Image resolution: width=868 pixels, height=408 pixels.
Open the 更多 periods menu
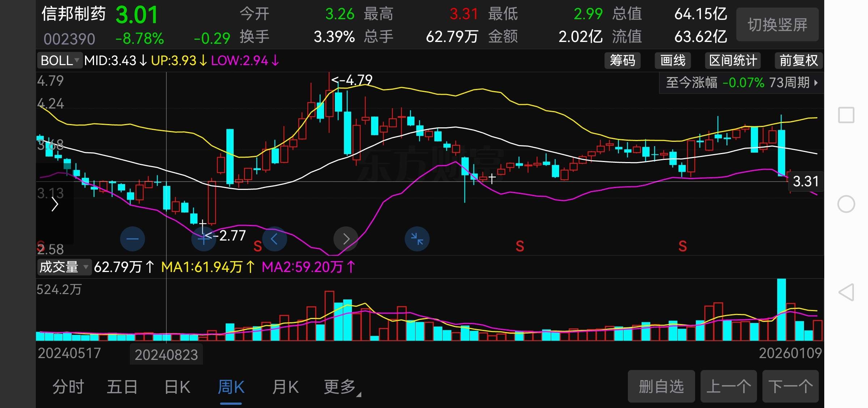[340, 387]
